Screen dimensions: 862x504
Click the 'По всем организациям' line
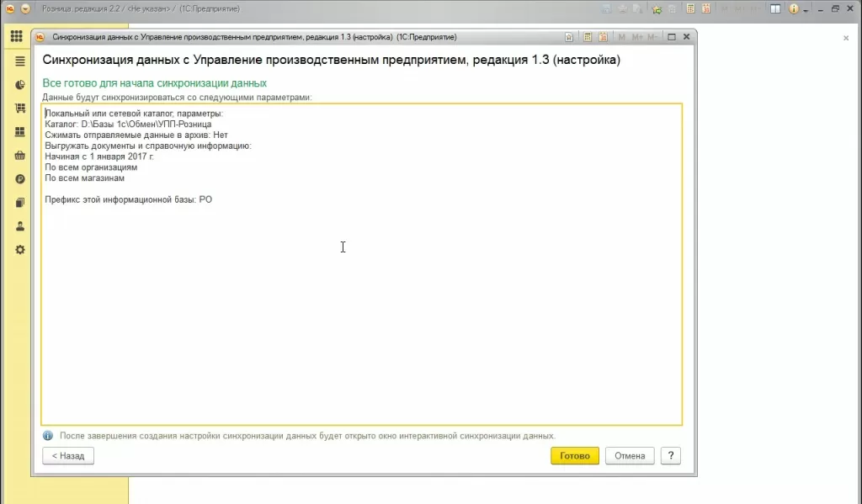pos(91,167)
